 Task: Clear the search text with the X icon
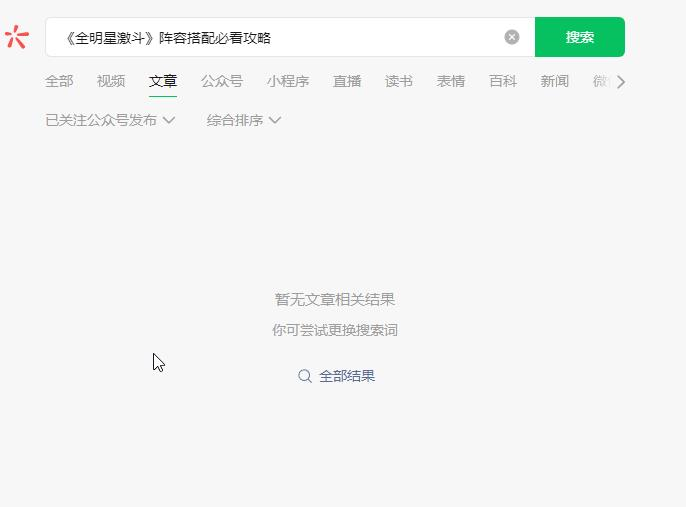click(512, 37)
